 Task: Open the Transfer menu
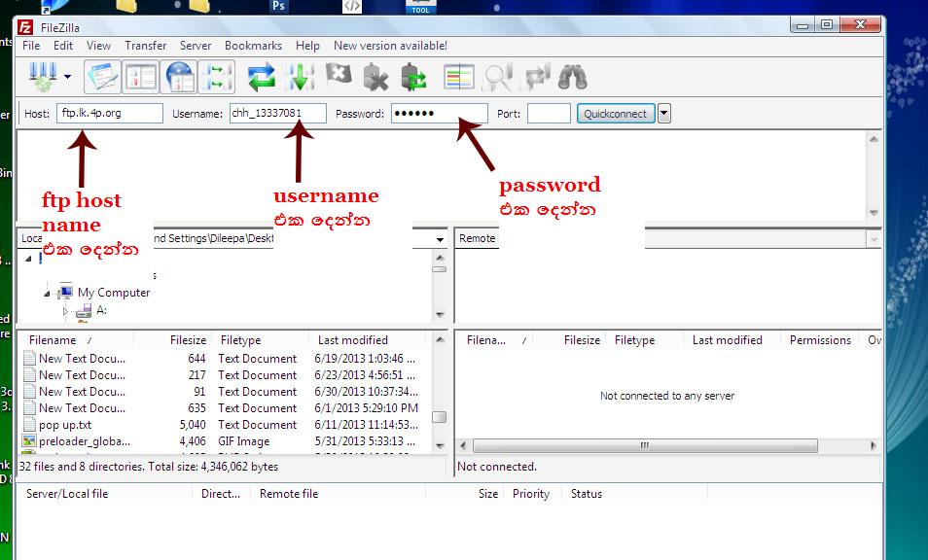click(146, 46)
